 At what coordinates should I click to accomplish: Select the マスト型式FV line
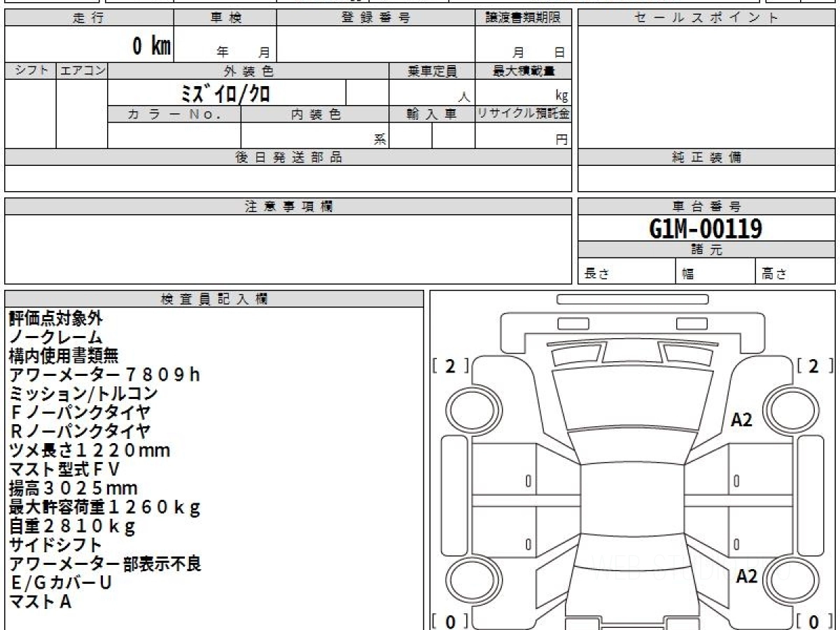tap(64, 470)
